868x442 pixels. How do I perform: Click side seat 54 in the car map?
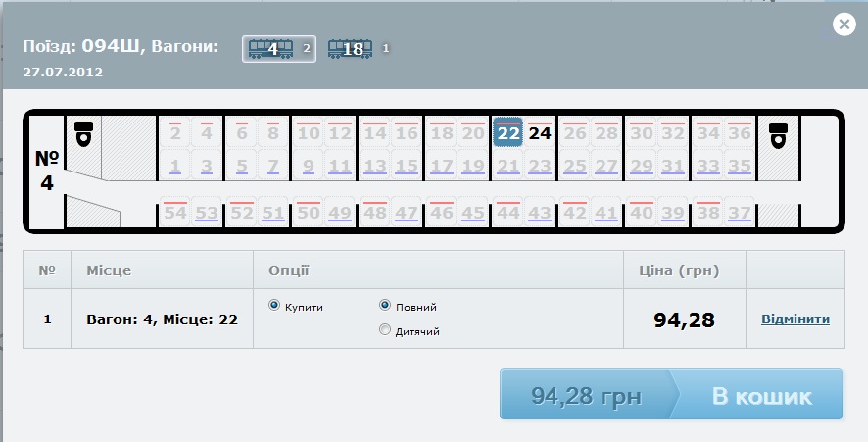[x=174, y=213]
